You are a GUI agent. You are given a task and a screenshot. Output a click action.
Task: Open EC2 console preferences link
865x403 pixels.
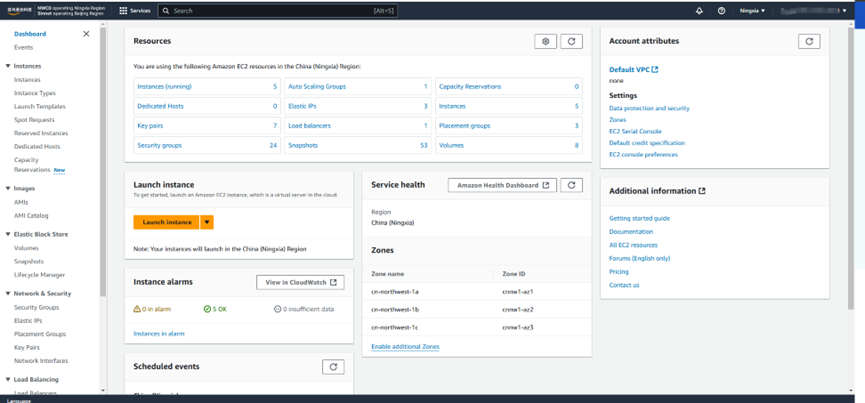click(643, 154)
